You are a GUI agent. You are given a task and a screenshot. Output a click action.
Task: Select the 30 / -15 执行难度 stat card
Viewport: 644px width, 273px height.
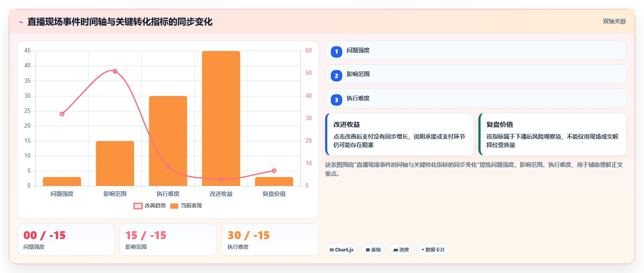click(270, 240)
